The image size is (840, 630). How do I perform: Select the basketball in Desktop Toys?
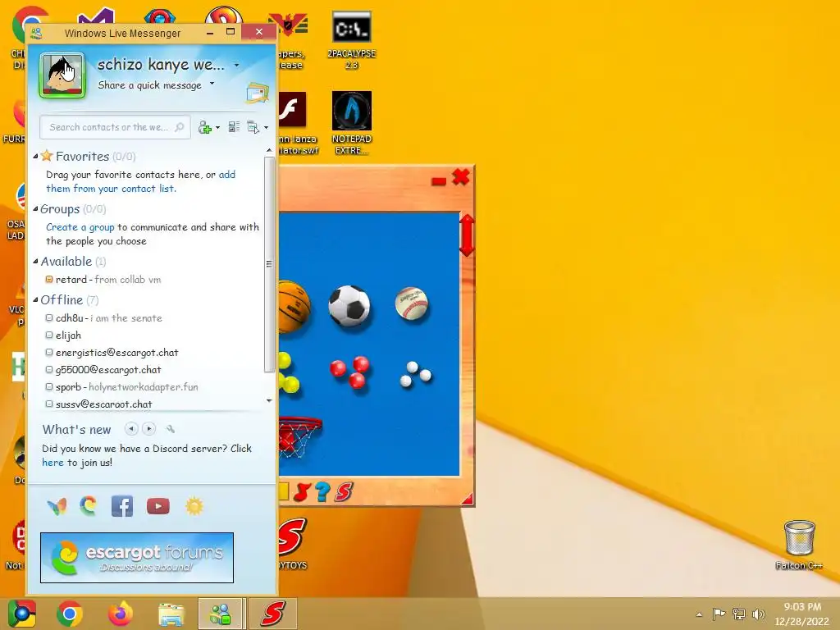click(294, 307)
